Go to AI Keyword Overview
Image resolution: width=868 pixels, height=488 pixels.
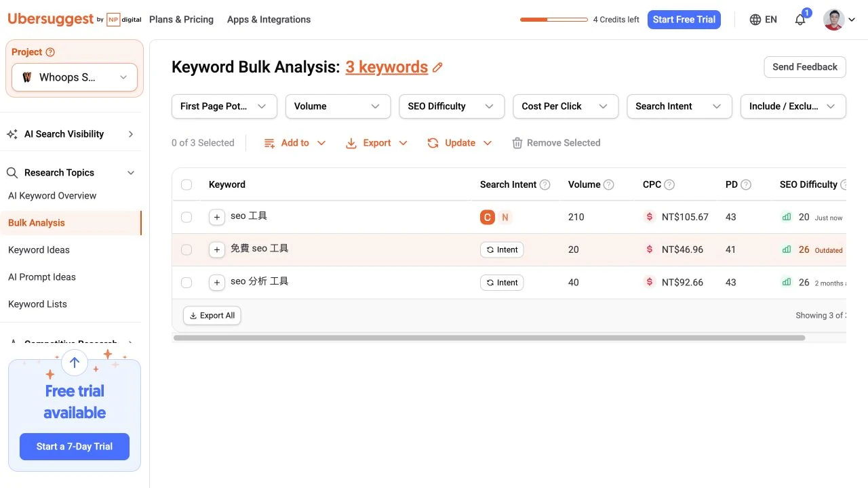52,196
